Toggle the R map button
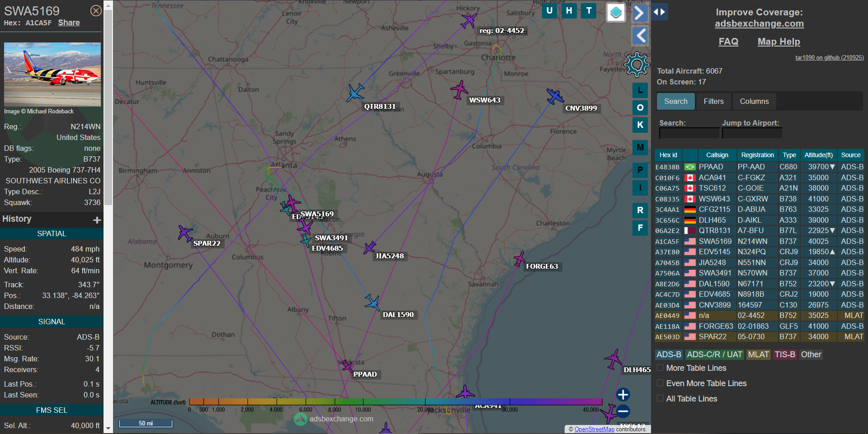The image size is (868, 434). [640, 210]
